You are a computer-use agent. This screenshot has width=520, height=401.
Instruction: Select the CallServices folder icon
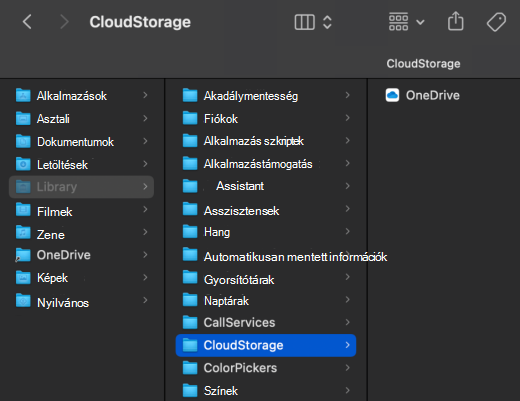click(190, 322)
